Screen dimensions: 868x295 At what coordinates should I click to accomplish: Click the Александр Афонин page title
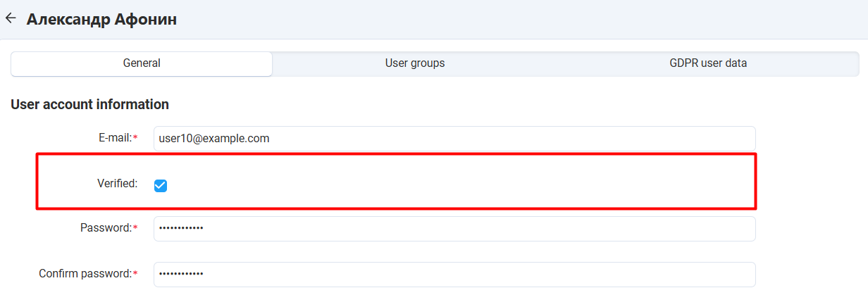101,20
